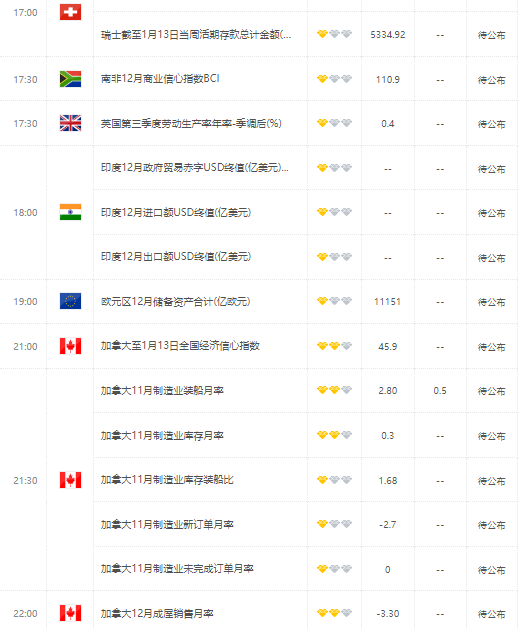Open 印度12月出口额USD终值 indicator
The width and height of the screenshot is (518, 630).
pos(176,256)
